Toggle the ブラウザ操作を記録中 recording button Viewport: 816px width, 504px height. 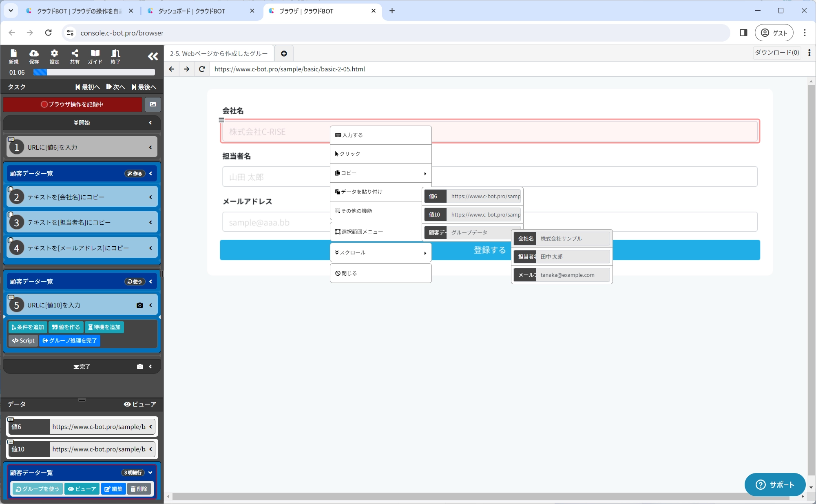(x=73, y=104)
